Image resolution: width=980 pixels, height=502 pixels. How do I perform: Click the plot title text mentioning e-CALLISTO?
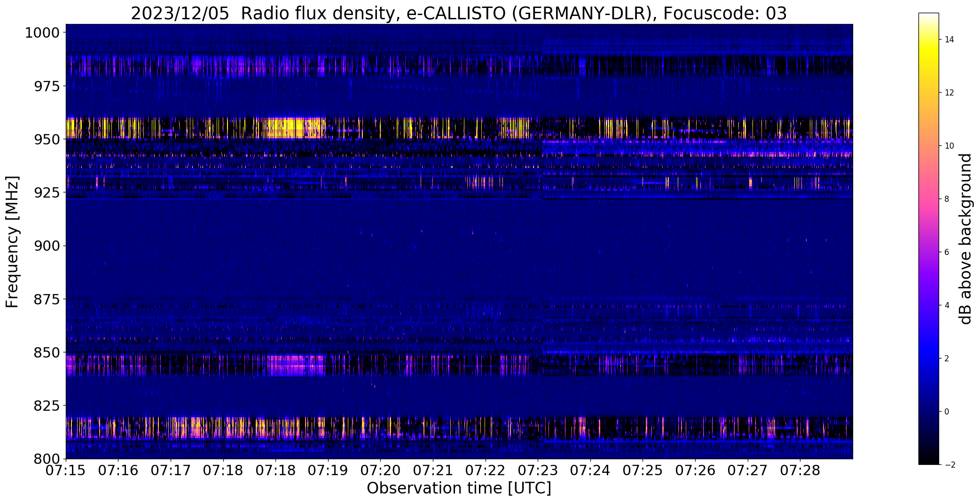(459, 13)
